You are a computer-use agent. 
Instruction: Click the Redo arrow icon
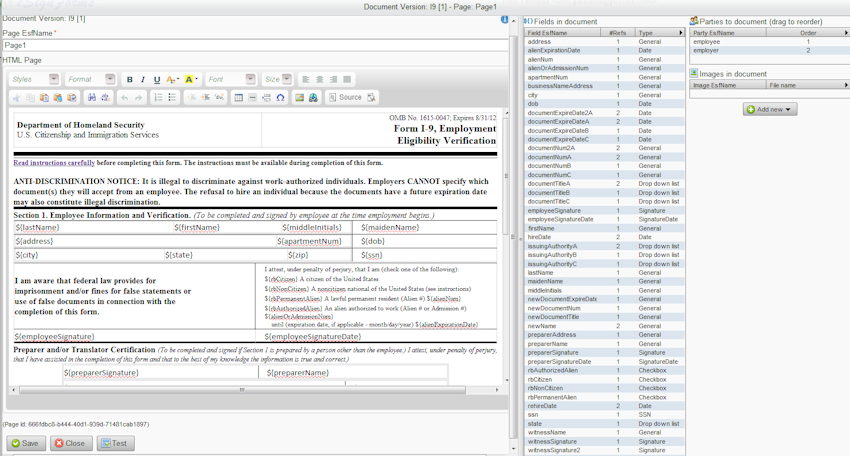tap(138, 98)
